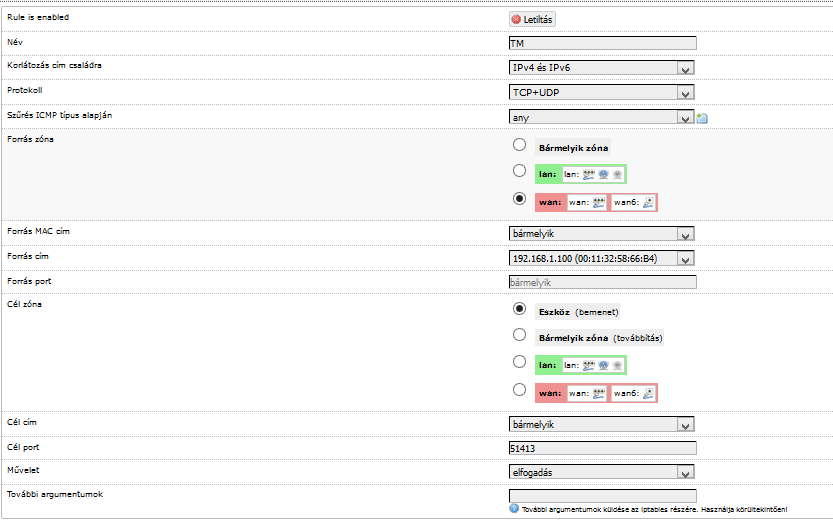
Task: Select wan as the source zone
Action: point(520,199)
